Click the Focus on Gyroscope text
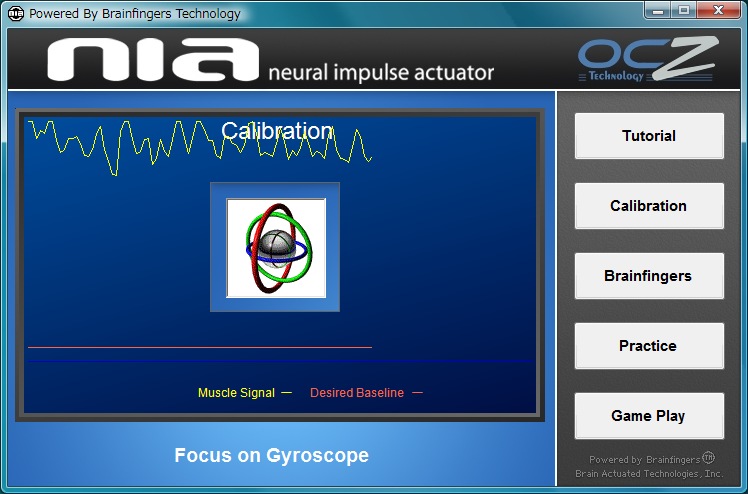 271,455
